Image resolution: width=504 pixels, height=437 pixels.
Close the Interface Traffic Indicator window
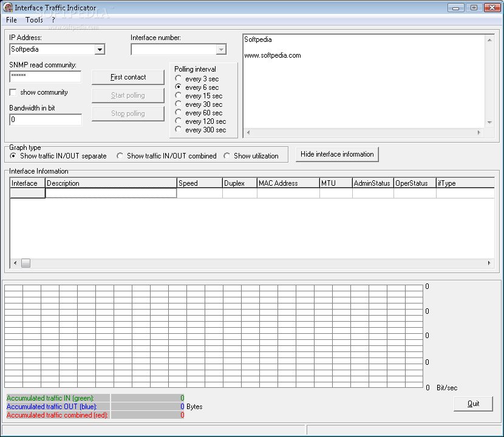tap(492, 7)
